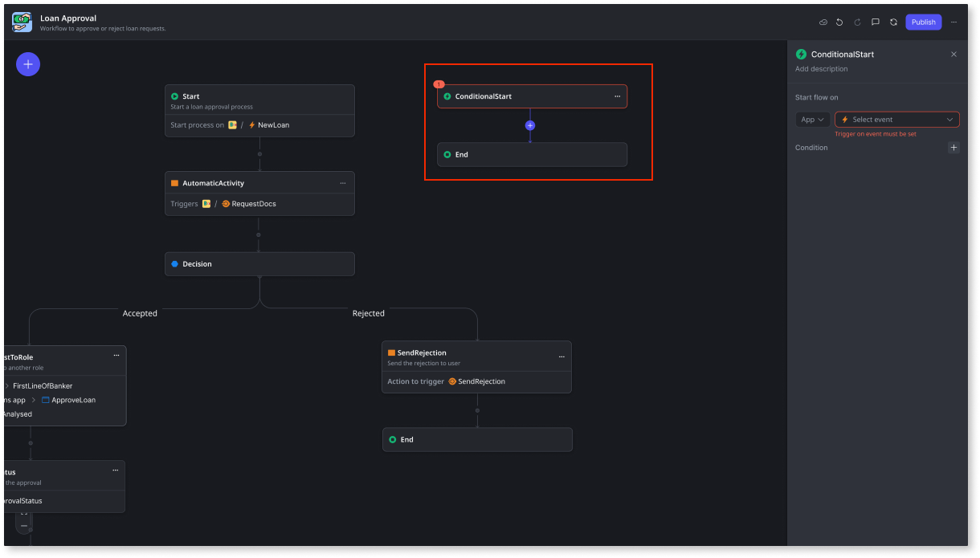
Task: Click the plus connector between ConditionalStart and End
Action: pos(530,125)
